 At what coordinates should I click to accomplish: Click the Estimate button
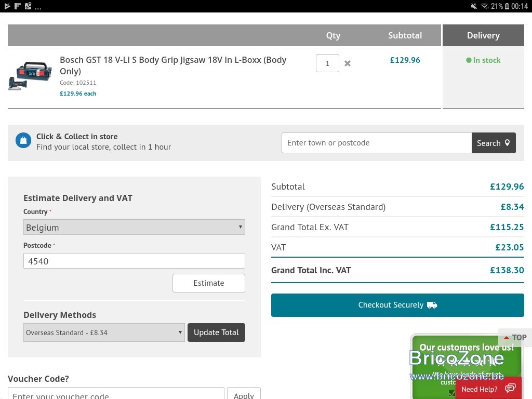[209, 283]
